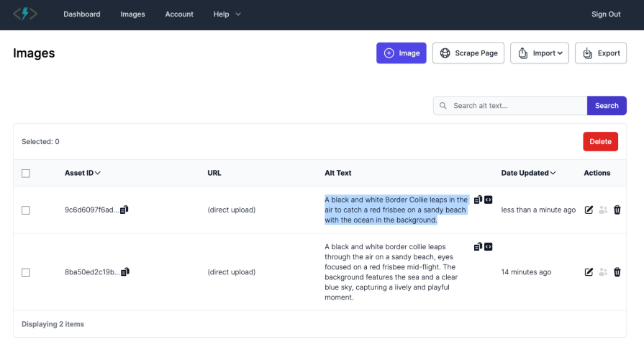This screenshot has width=644, height=345.
Task: Open the Dashboard page
Action: pos(82,14)
